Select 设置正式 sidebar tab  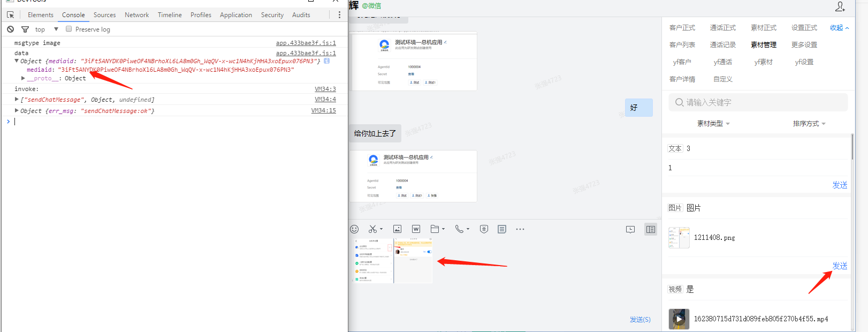coord(804,28)
